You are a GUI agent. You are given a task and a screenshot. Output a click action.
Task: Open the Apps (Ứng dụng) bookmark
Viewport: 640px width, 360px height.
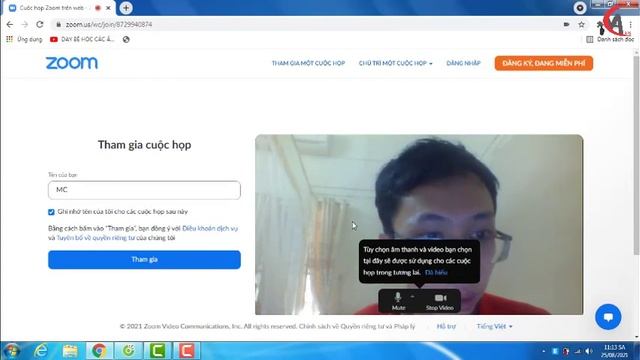[24, 39]
